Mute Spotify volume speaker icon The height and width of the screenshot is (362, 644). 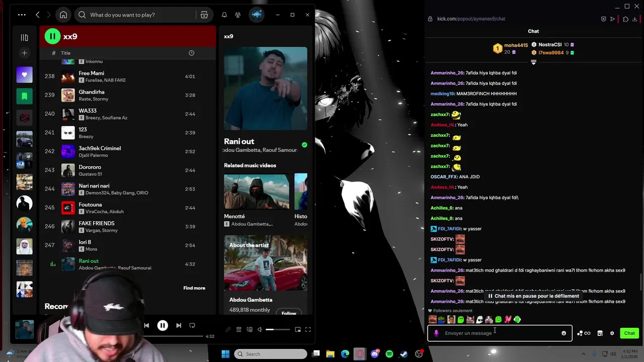[260, 330]
